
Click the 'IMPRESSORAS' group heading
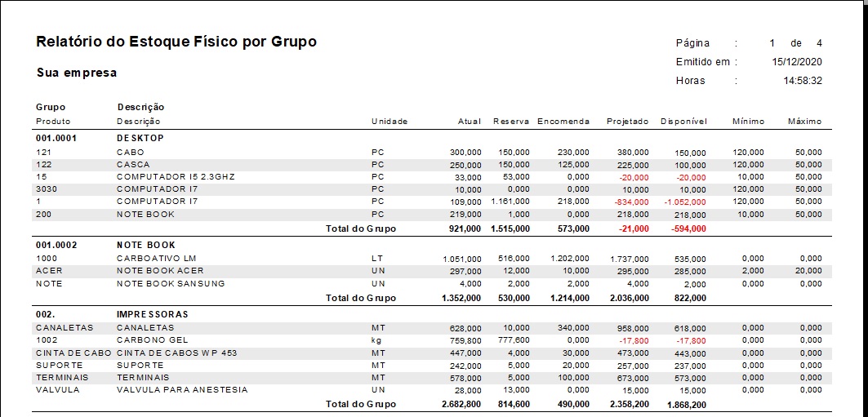click(x=153, y=314)
